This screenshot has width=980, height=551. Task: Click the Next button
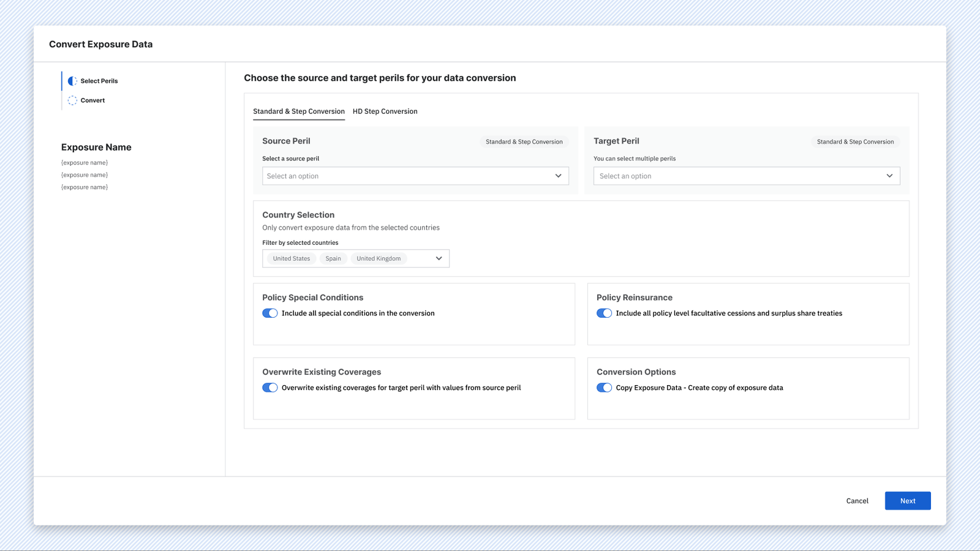click(908, 501)
